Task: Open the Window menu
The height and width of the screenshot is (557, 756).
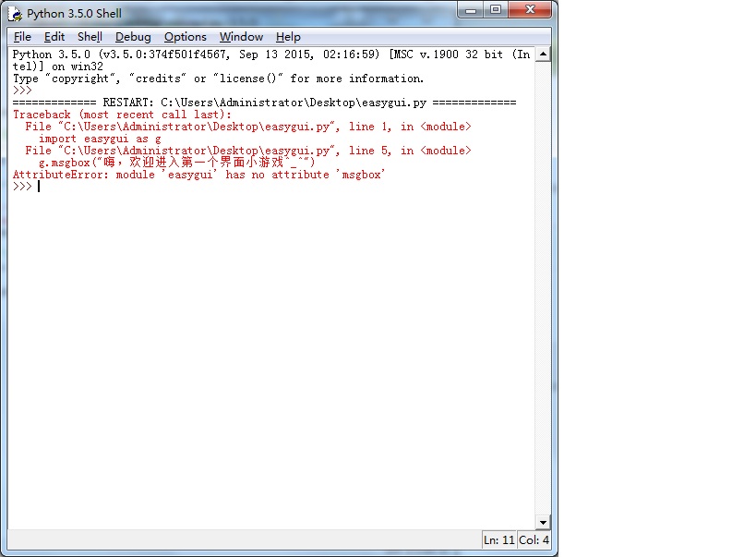Action: [241, 37]
